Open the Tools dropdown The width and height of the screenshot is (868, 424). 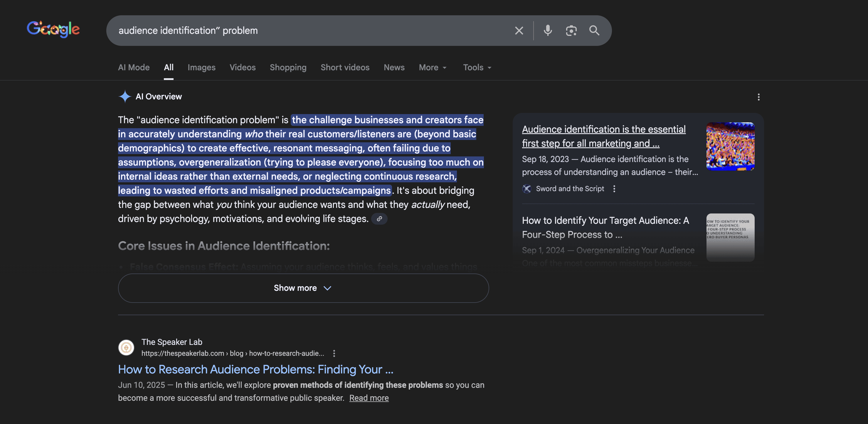click(x=477, y=67)
